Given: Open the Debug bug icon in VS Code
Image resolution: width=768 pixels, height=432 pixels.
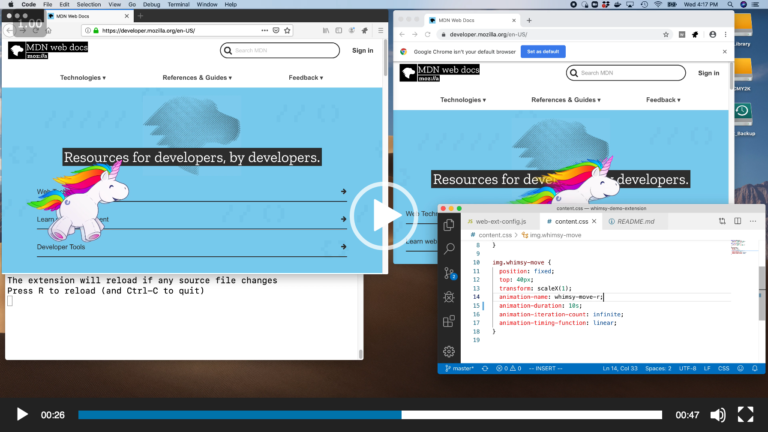Looking at the screenshot, I should pos(449,297).
